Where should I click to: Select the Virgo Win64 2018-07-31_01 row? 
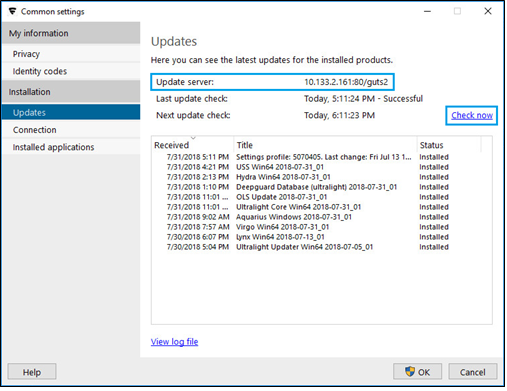(x=322, y=227)
